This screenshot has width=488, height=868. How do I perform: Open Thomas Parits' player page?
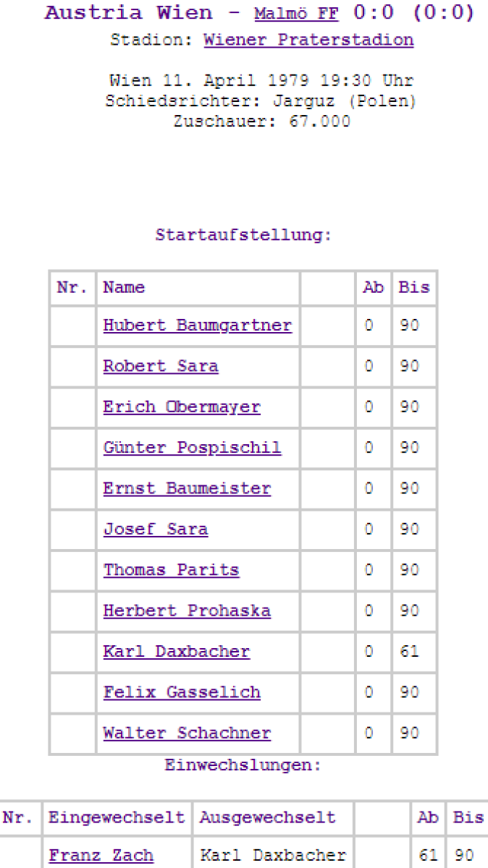(x=171, y=570)
